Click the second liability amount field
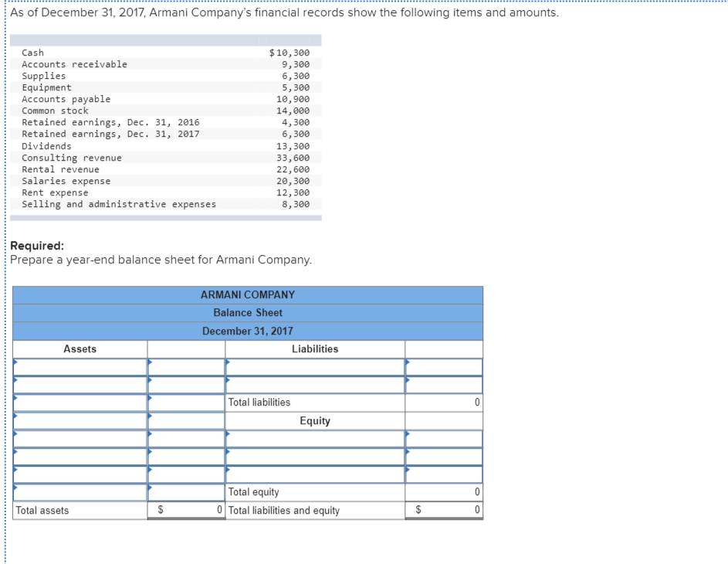728x564 pixels. tap(444, 385)
